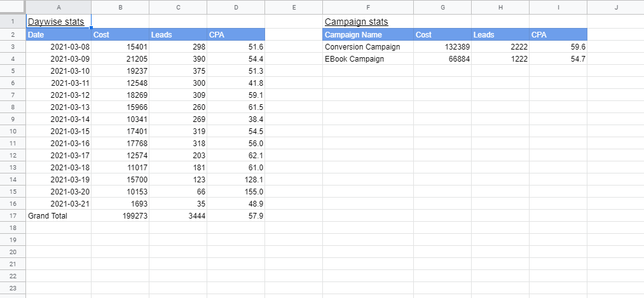
Task: Select column D header
Action: [236, 7]
